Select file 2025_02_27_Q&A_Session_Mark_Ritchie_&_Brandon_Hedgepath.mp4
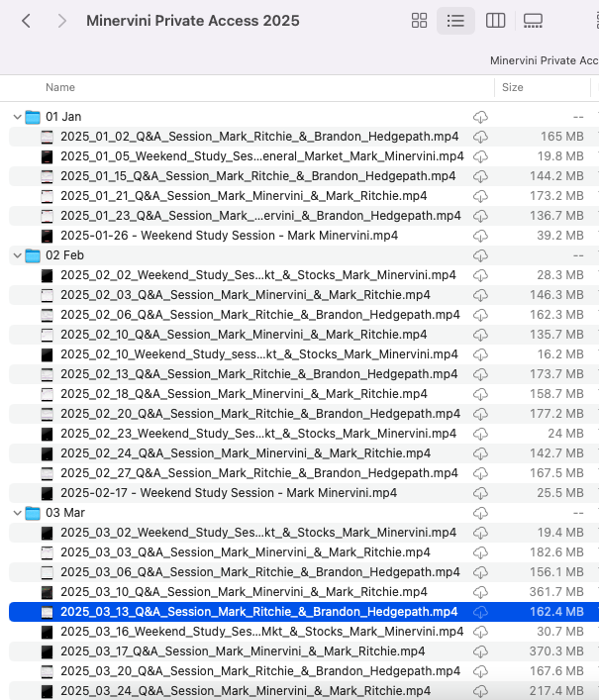This screenshot has height=700, width=599. tap(259, 472)
